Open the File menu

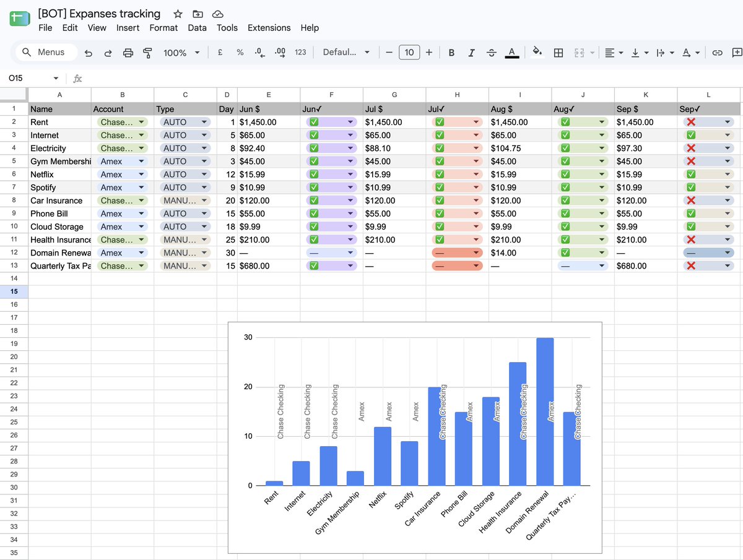click(x=45, y=28)
